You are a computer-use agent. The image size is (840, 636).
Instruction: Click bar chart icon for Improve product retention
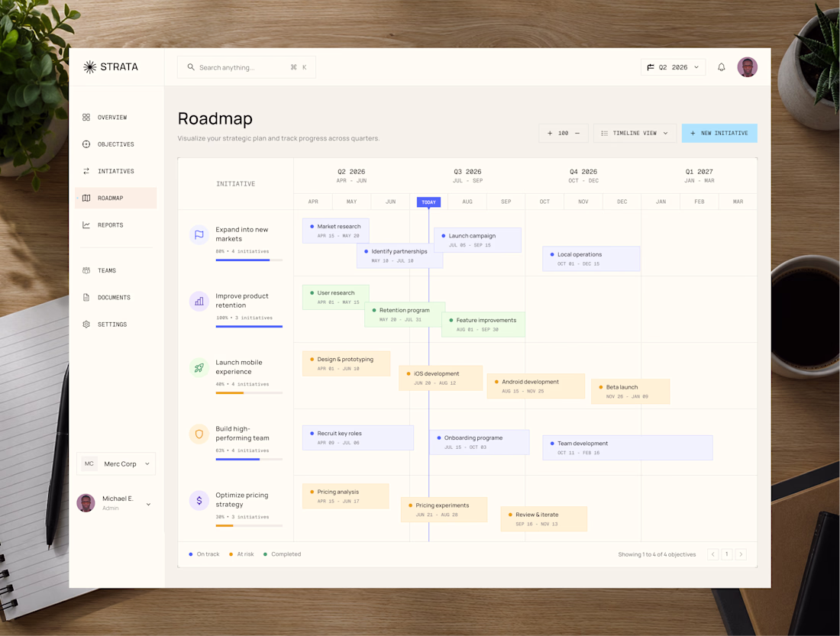199,301
